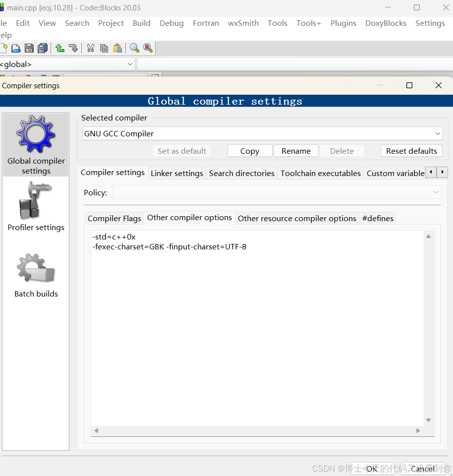Switch to the Search directories tab
Viewport: 453px width, 476px height.
point(242,174)
